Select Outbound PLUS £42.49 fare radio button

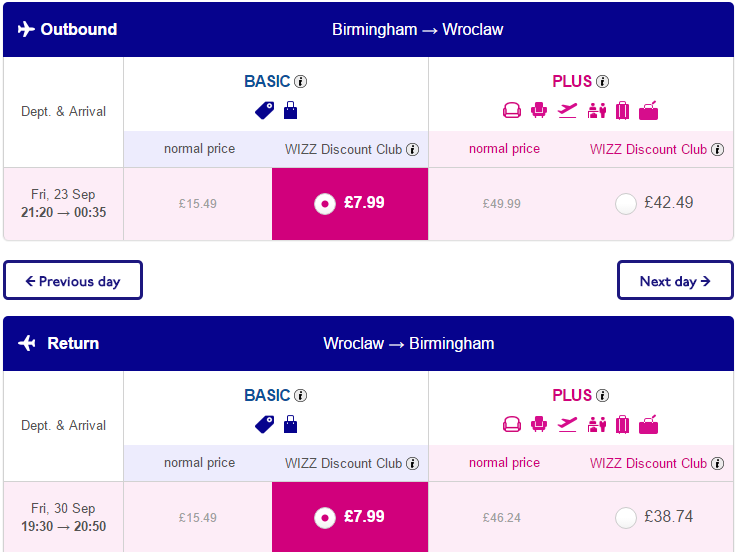point(626,204)
